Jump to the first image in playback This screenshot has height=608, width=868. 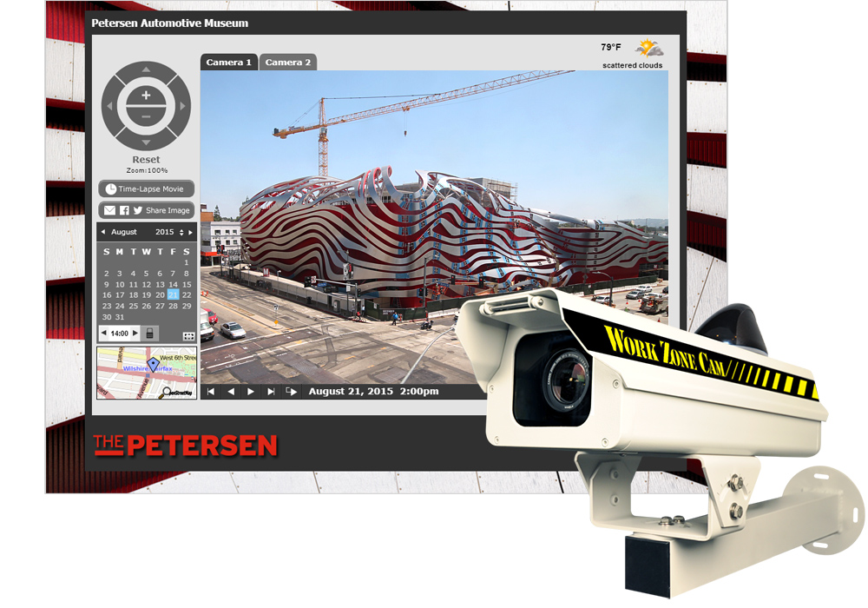coord(211,392)
